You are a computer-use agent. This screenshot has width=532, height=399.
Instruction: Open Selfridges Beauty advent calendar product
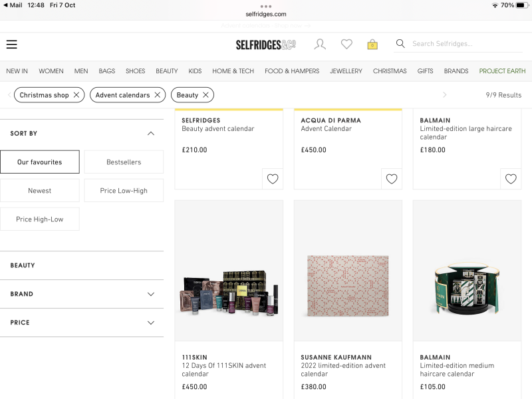218,128
